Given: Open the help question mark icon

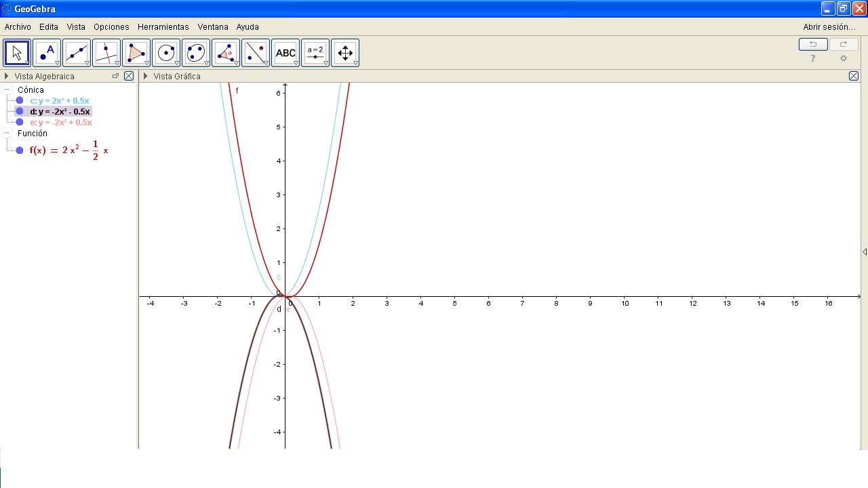Looking at the screenshot, I should click(x=813, y=58).
